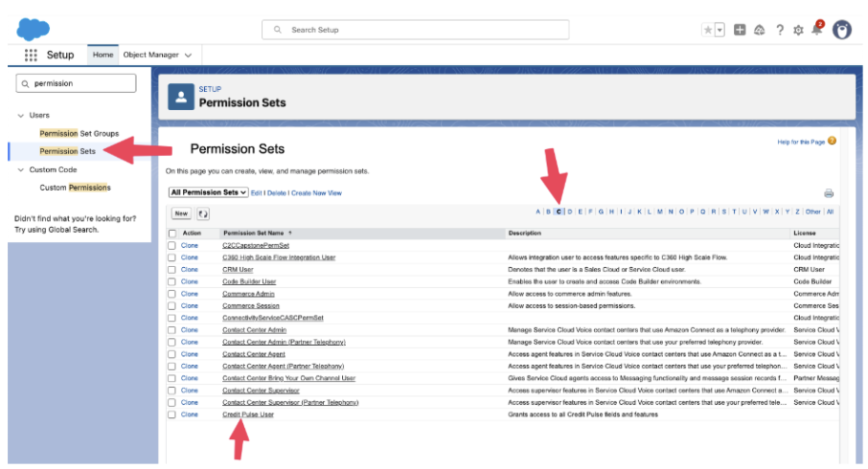
Task: Show All in alphabet filter
Action: (830, 212)
